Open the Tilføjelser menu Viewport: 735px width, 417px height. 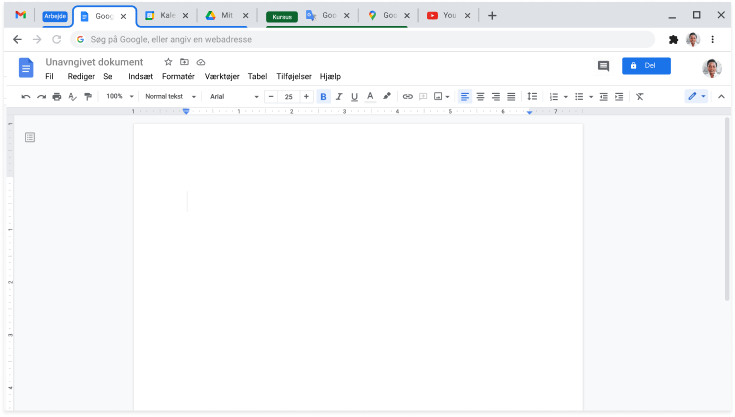pyautogui.click(x=294, y=76)
